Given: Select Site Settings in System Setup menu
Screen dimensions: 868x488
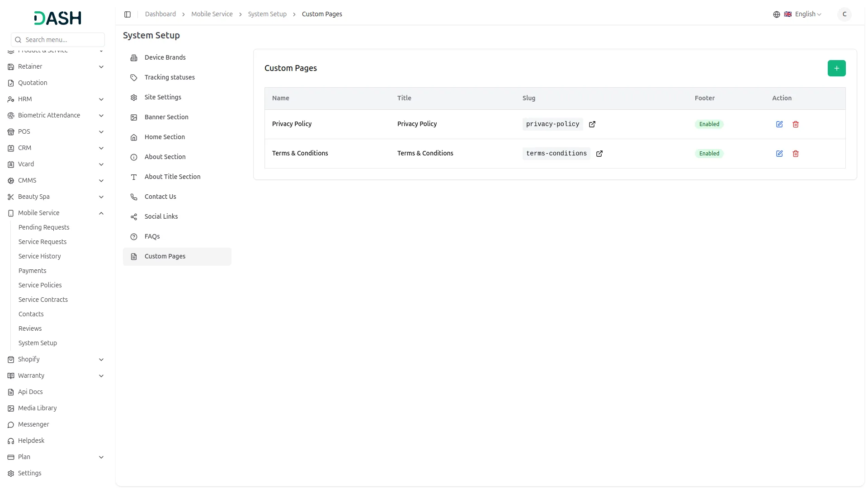Looking at the screenshot, I should point(163,97).
